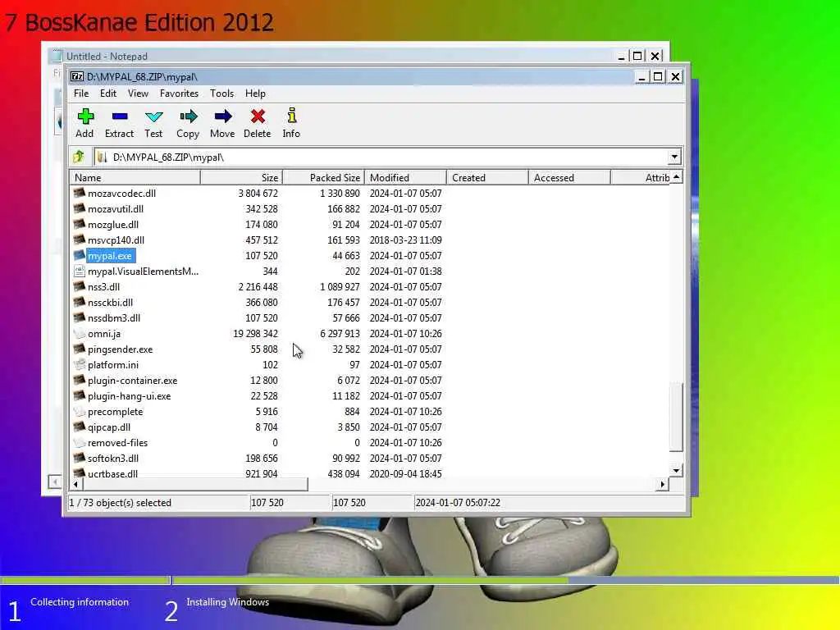Click the mypal.VisualElementsM... file icon
The image size is (840, 630).
80,271
